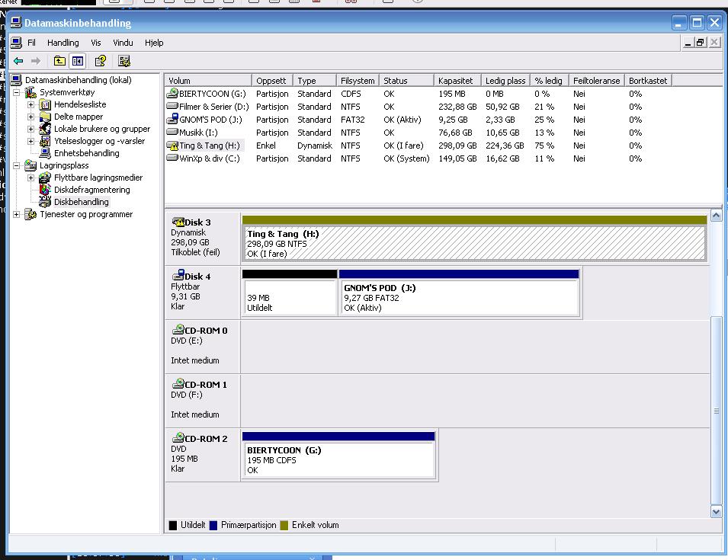Image resolution: width=728 pixels, height=560 pixels.
Task: Click the Lokale brukere og grupper icon
Action: (45, 129)
